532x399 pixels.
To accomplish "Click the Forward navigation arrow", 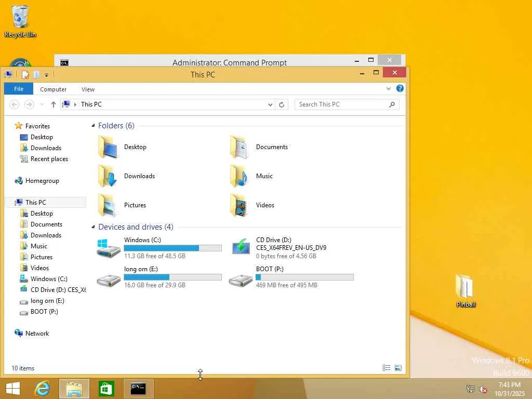I will [29, 104].
